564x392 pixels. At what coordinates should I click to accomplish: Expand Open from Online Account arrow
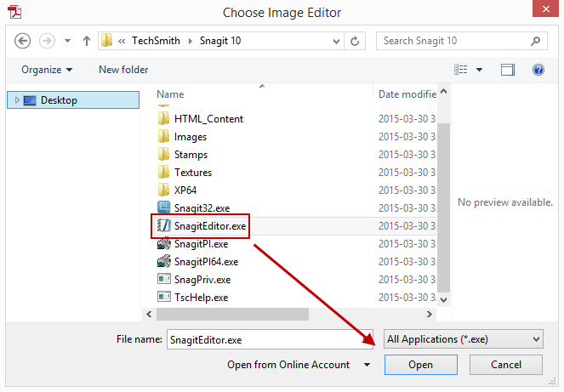coord(367,365)
